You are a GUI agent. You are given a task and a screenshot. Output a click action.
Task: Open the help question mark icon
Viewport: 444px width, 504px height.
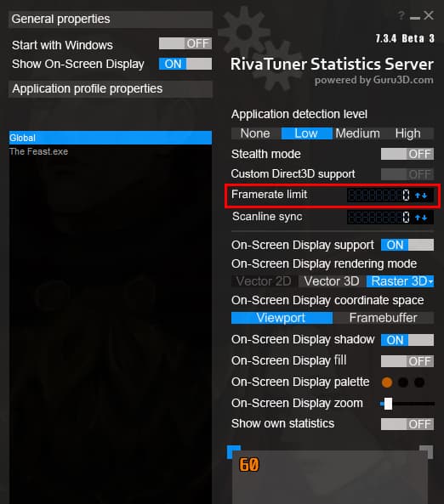(x=401, y=15)
